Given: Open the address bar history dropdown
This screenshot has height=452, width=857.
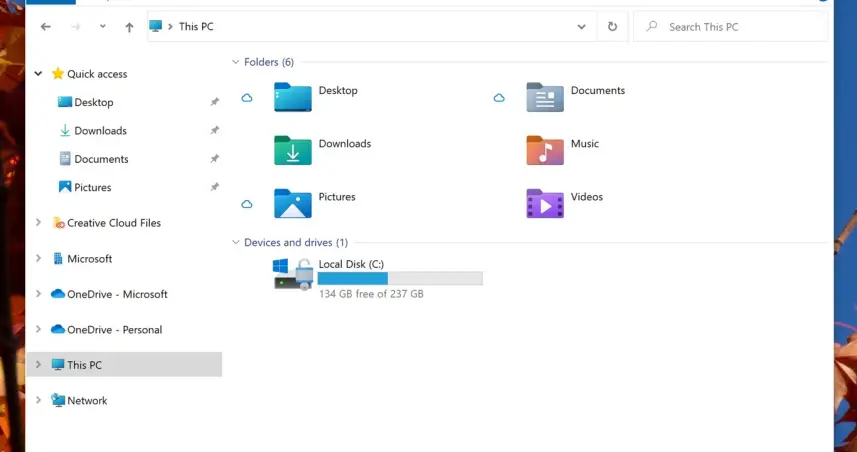Looking at the screenshot, I should [x=582, y=27].
